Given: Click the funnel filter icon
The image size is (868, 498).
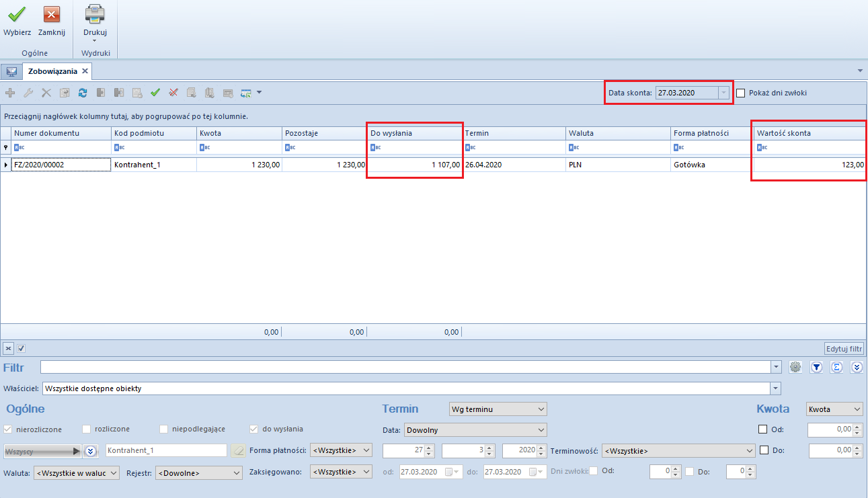Looking at the screenshot, I should (x=816, y=367).
